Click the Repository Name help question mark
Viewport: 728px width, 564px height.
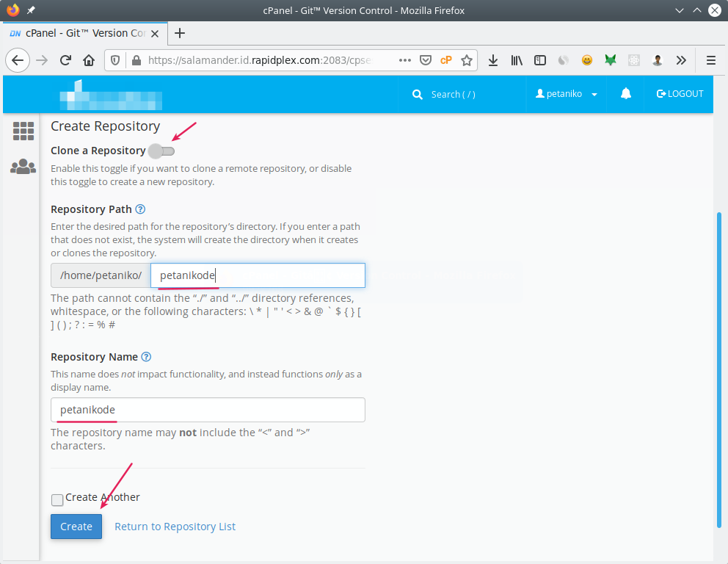tap(145, 357)
